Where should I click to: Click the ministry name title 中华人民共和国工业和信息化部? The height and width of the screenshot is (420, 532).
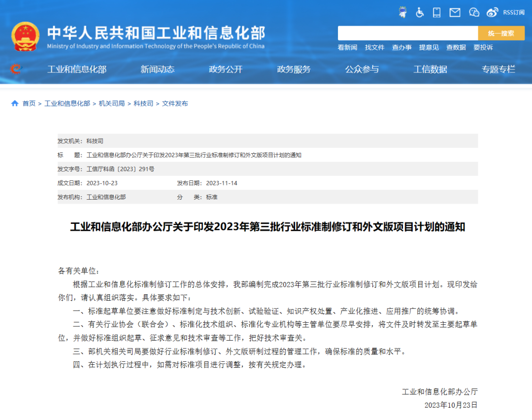click(x=156, y=33)
